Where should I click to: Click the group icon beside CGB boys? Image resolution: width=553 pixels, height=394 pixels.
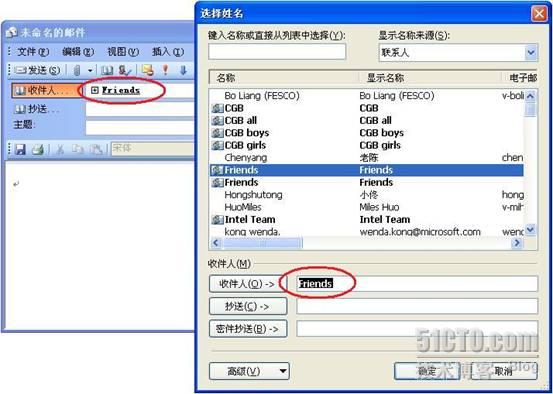pyautogui.click(x=217, y=133)
